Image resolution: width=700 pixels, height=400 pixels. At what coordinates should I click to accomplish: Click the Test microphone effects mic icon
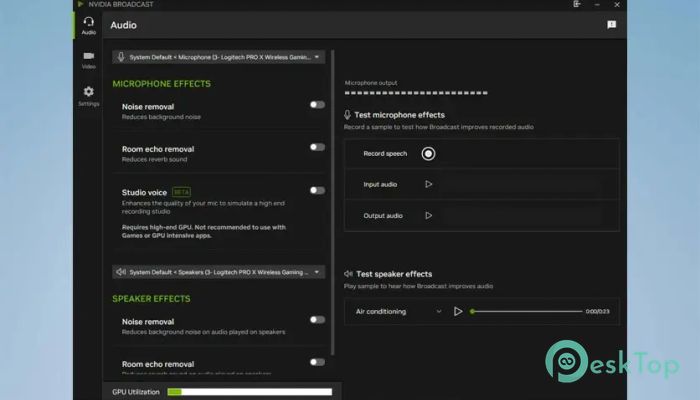[347, 115]
